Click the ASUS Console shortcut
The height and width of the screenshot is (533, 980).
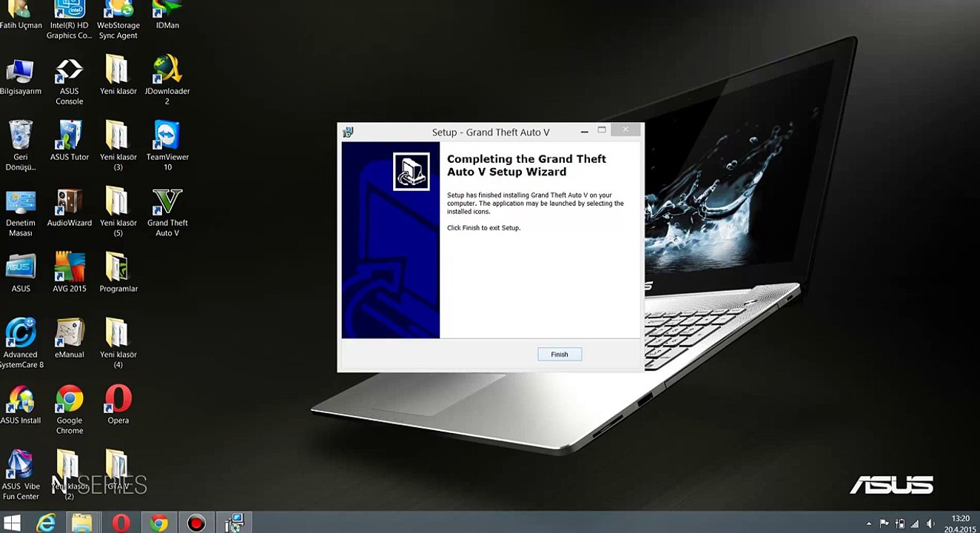[x=70, y=81]
